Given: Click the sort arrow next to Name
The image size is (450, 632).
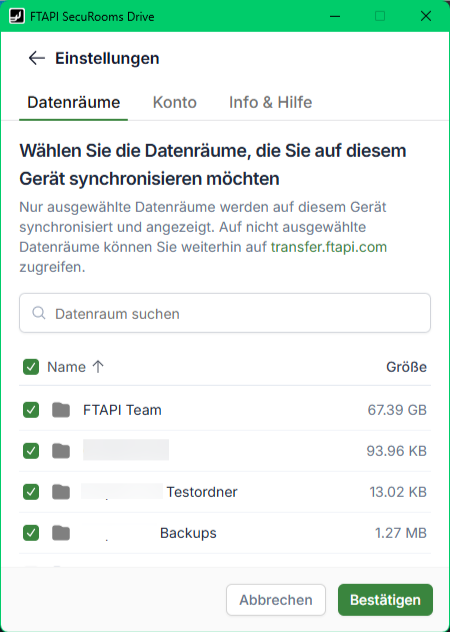Looking at the screenshot, I should point(98,367).
